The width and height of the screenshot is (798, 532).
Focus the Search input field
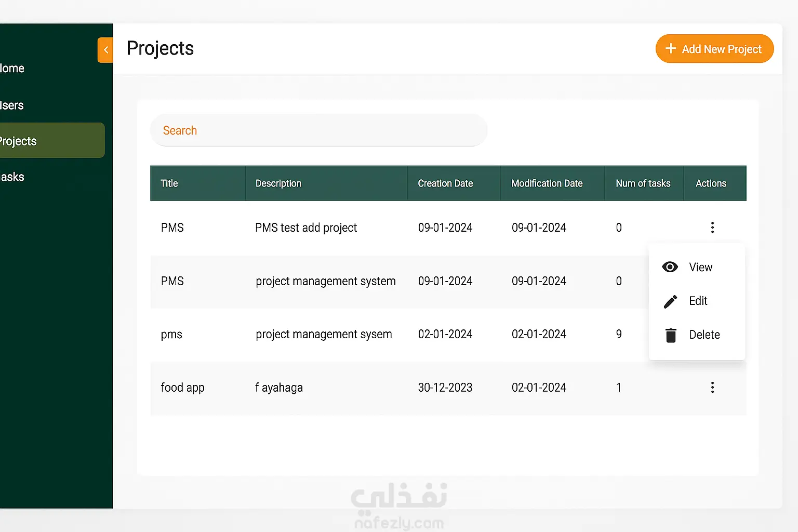point(318,130)
